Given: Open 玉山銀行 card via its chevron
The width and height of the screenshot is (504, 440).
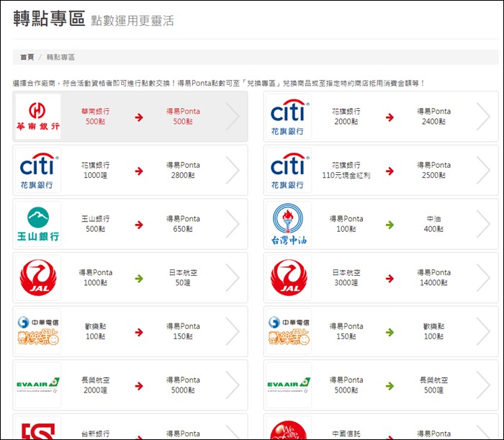Looking at the screenshot, I should click(233, 224).
